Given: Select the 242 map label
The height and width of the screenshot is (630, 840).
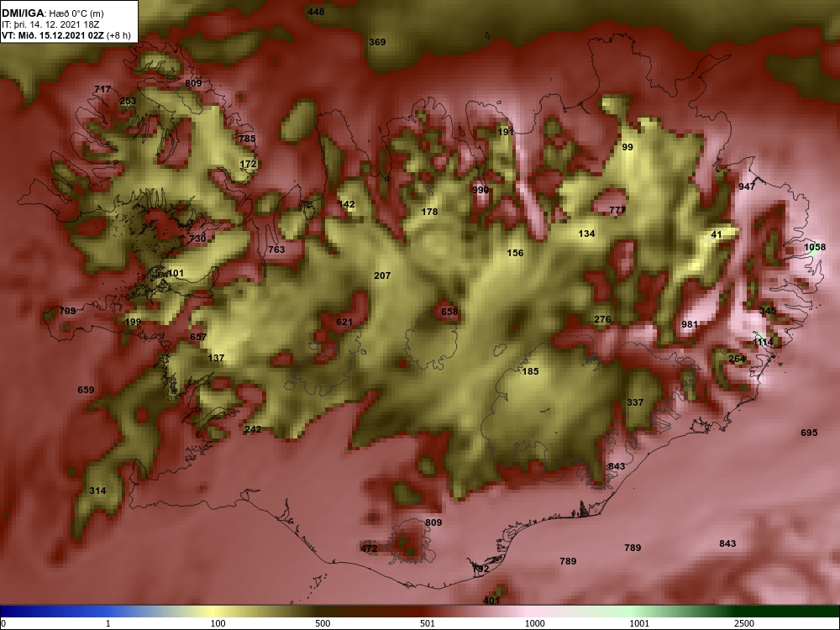Looking at the screenshot, I should pos(252,429).
